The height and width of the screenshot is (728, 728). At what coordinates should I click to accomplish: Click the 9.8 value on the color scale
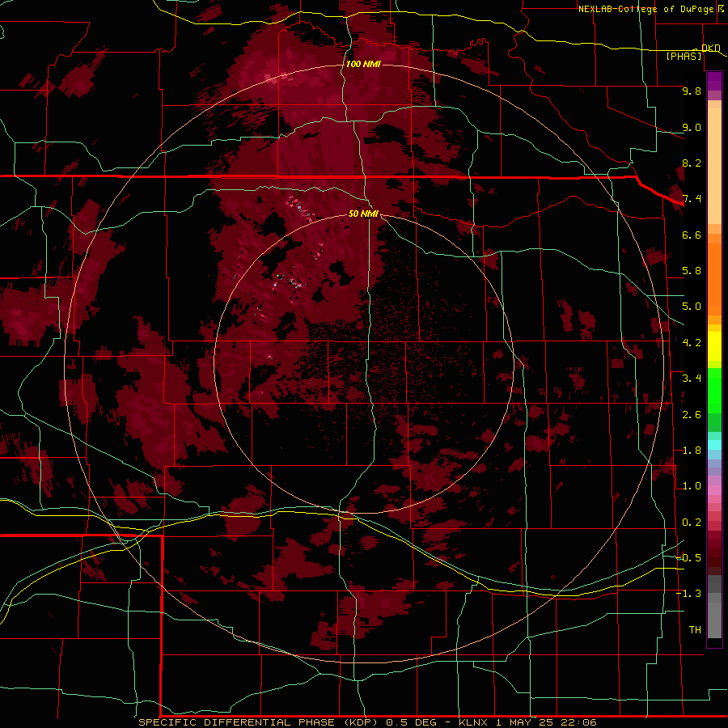[692, 91]
